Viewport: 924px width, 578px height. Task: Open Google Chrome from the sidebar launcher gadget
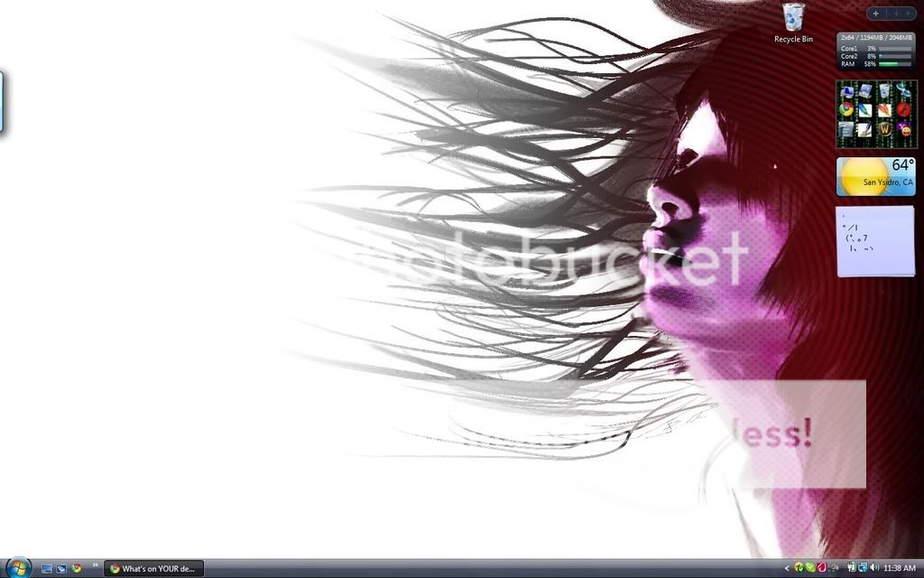click(x=846, y=109)
